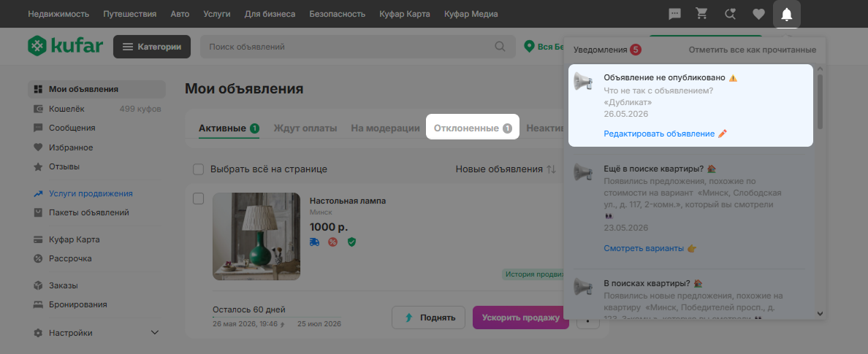Click the notifications panel scrollbar down arrow
Screen dimensions: 868x354
point(820,314)
